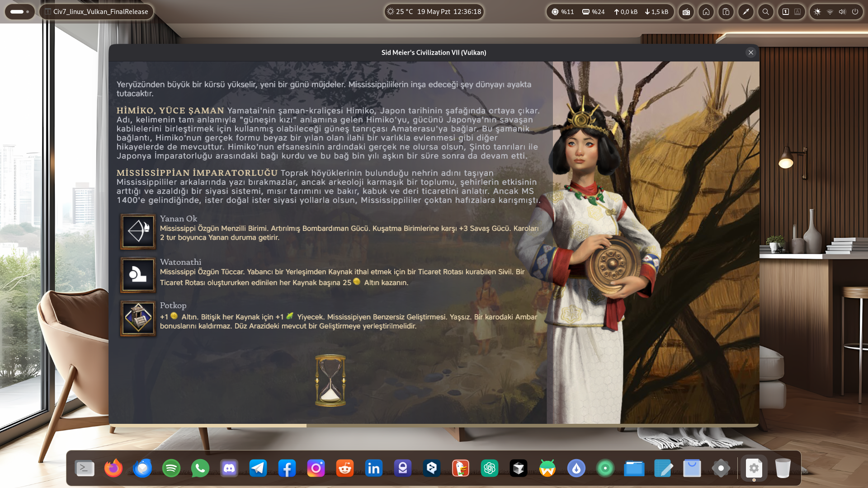This screenshot has height=488, width=868.
Task: Open the Files folder icon in dock
Action: (x=634, y=469)
